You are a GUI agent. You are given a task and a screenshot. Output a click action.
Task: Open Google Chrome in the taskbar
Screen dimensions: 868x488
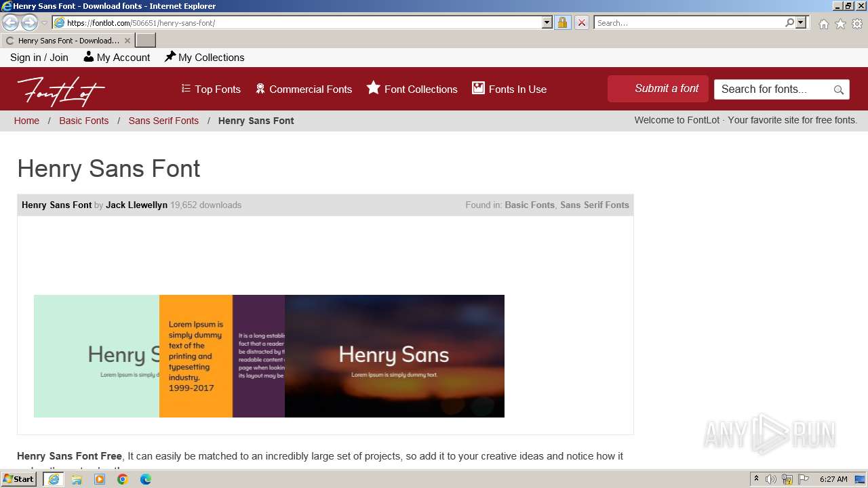click(x=123, y=479)
